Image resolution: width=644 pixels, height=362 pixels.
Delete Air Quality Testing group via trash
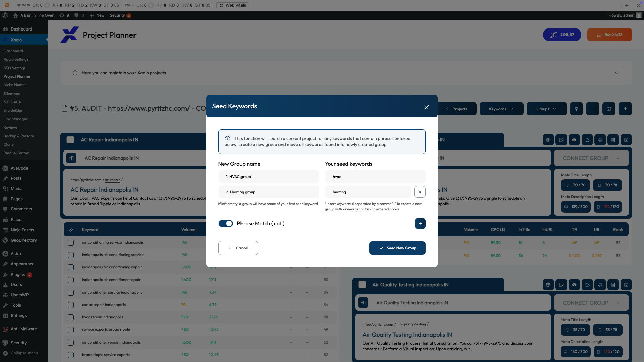click(613, 285)
